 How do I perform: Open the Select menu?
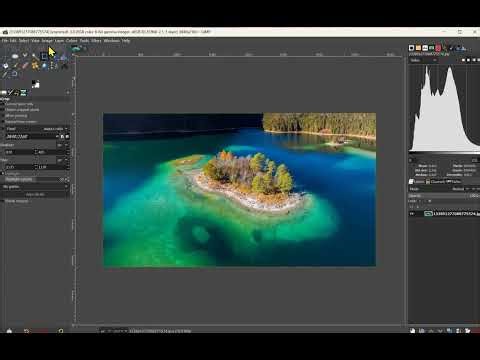click(x=24, y=41)
